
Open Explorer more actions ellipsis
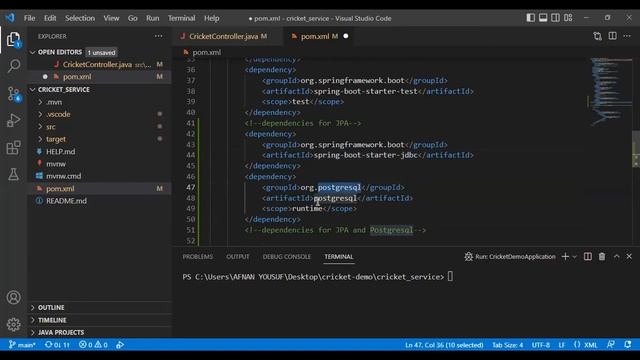(158, 36)
